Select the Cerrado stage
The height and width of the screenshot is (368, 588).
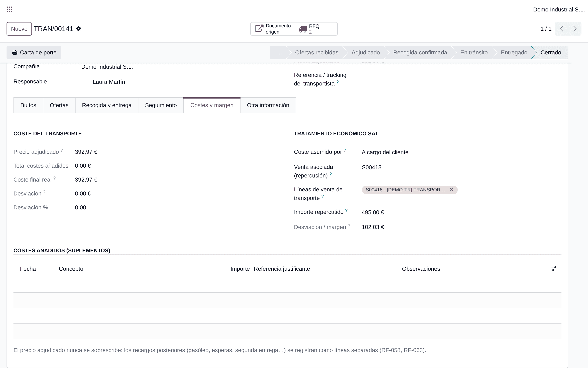[551, 53]
